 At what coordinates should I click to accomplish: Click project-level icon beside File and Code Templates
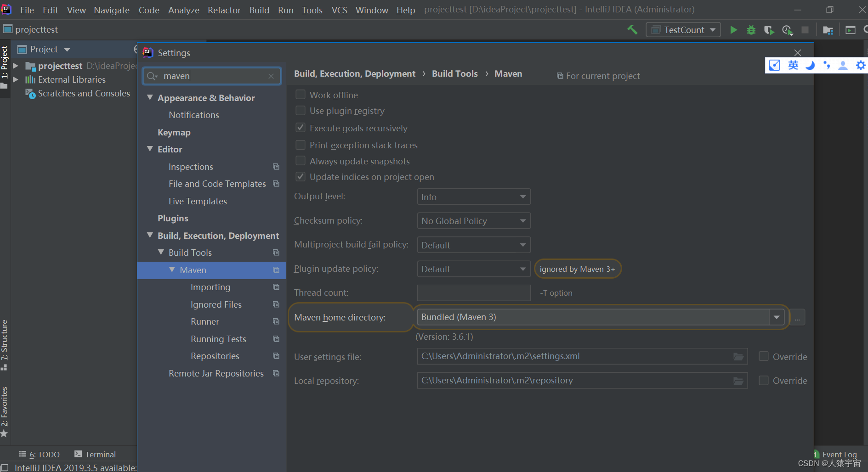[x=276, y=184]
